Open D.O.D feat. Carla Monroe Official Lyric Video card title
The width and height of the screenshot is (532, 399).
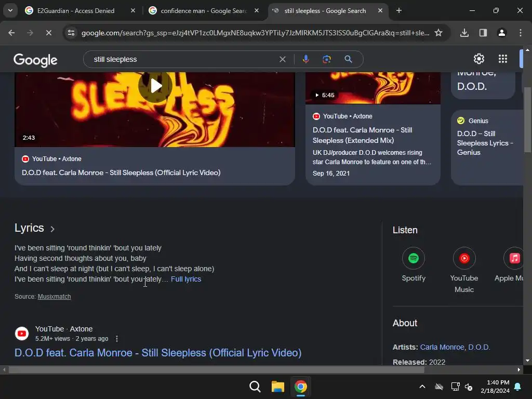[121, 172]
